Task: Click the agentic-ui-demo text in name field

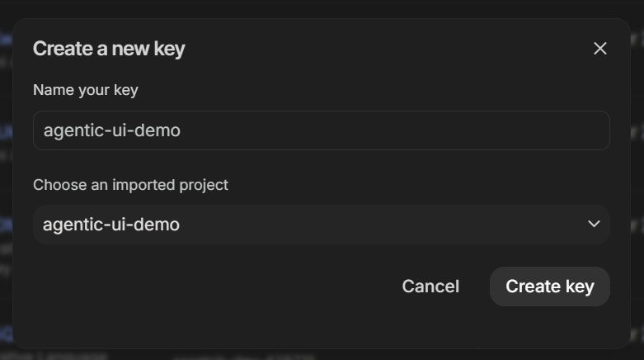Action: 111,130
